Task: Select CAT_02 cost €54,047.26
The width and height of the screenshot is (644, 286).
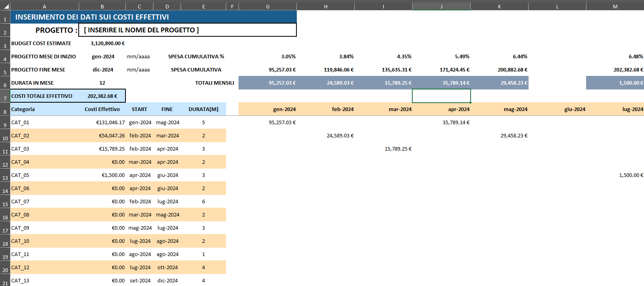Action: click(112, 136)
